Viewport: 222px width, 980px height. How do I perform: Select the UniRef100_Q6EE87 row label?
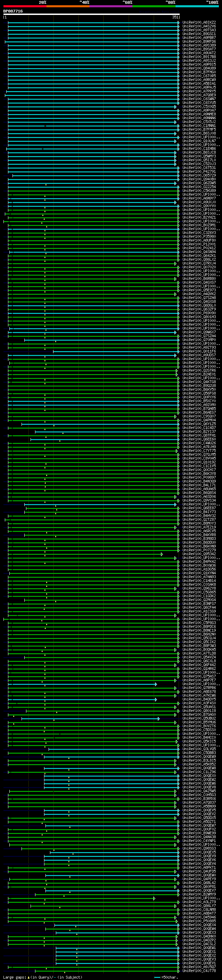pos(199,508)
